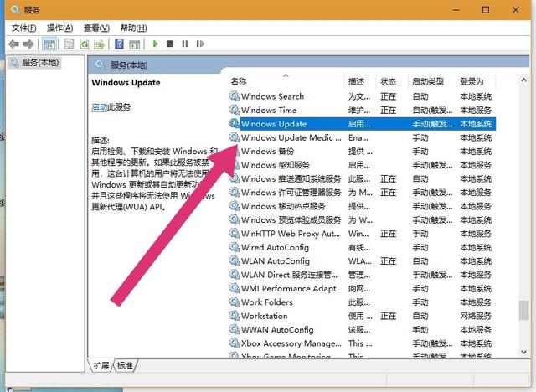The width and height of the screenshot is (536, 392).
Task: Select the Windows 许可证管理器服务 row
Action: click(362, 192)
